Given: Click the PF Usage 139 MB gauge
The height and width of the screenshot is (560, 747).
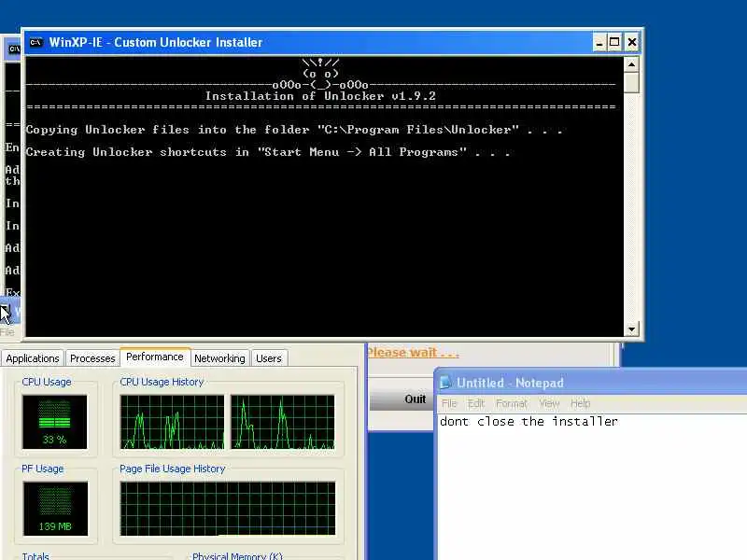Looking at the screenshot, I should (55, 509).
